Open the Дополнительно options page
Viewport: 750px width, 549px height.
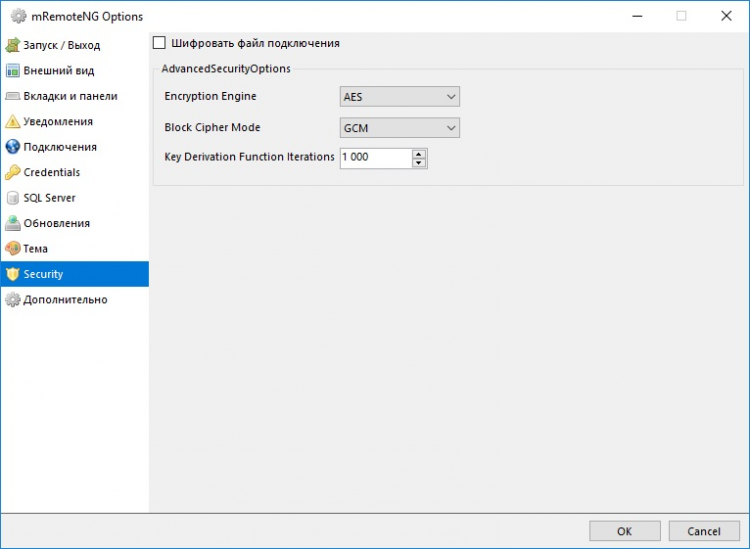pyautogui.click(x=65, y=300)
